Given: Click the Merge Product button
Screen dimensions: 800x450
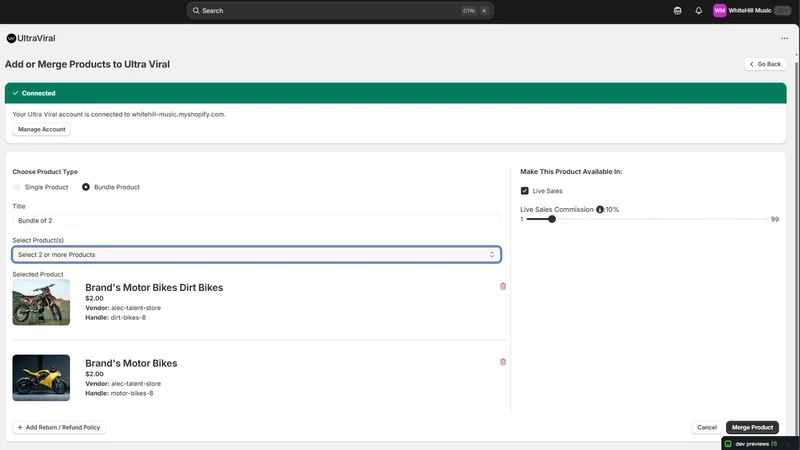Looking at the screenshot, I should pyautogui.click(x=752, y=428).
